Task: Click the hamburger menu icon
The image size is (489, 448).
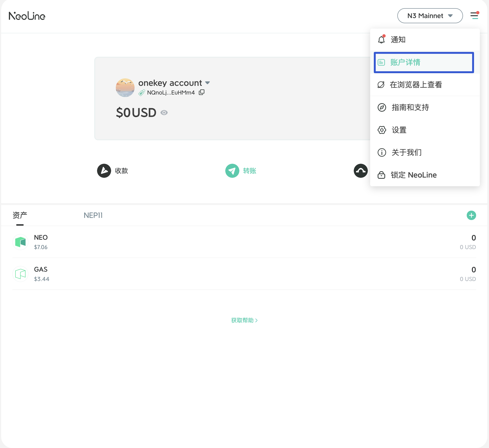Action: [474, 16]
